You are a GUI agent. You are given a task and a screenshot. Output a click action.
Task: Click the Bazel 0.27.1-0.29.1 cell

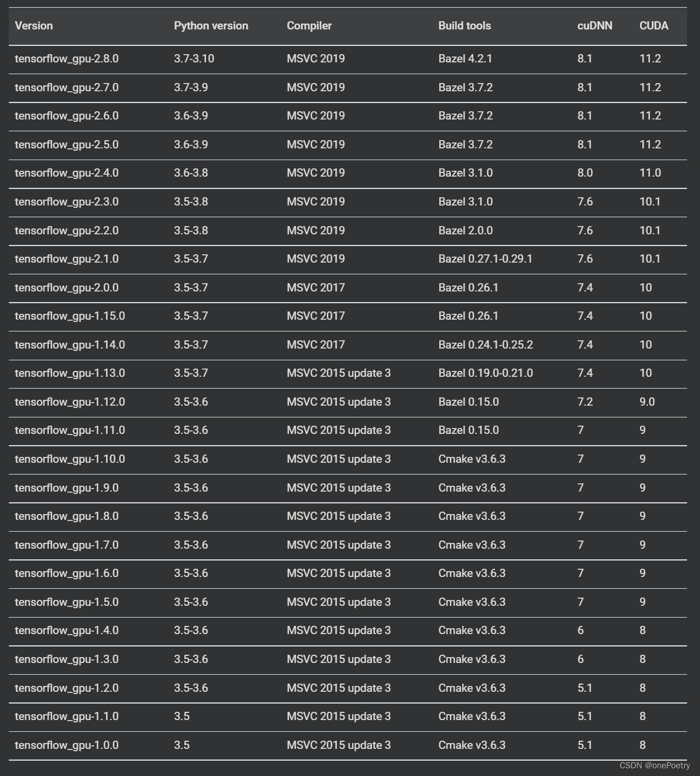[x=485, y=259]
